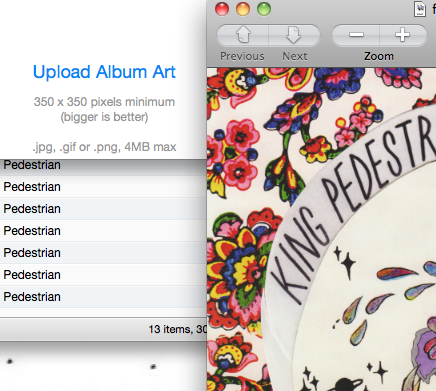Select the second Pedestrian row from top
The height and width of the screenshot is (391, 436).
tap(103, 187)
